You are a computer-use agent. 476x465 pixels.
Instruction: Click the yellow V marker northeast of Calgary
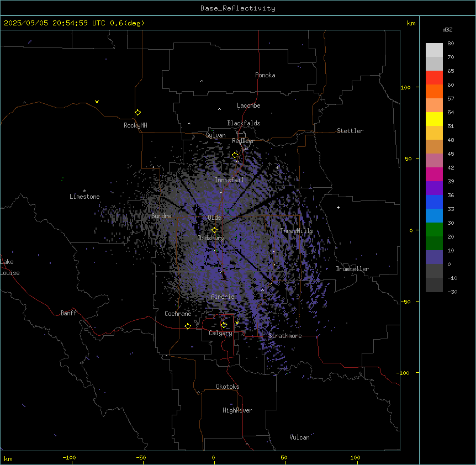[237, 323]
